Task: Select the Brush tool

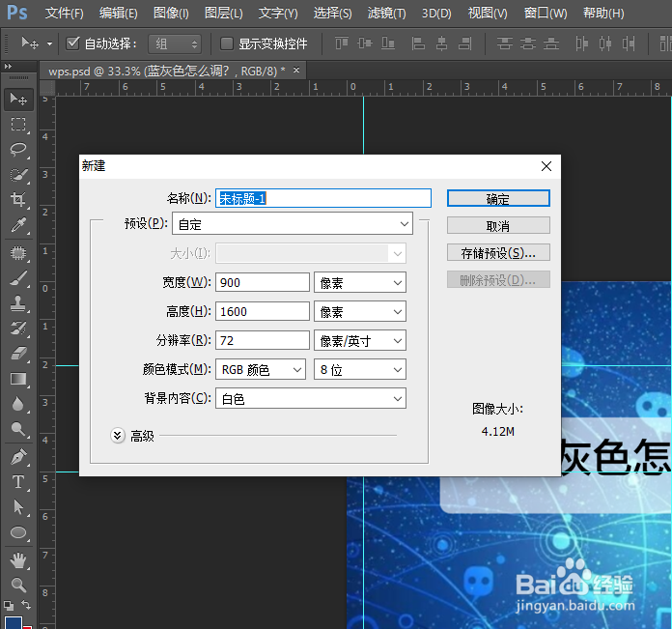Action: click(18, 278)
